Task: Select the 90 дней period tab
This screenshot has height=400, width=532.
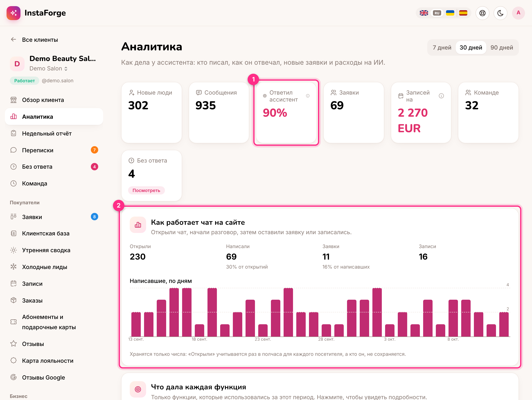Action: click(x=502, y=47)
